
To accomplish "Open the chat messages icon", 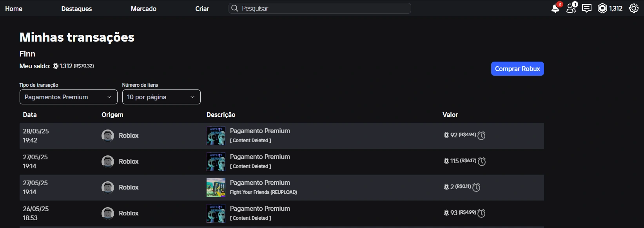I will pos(587,8).
